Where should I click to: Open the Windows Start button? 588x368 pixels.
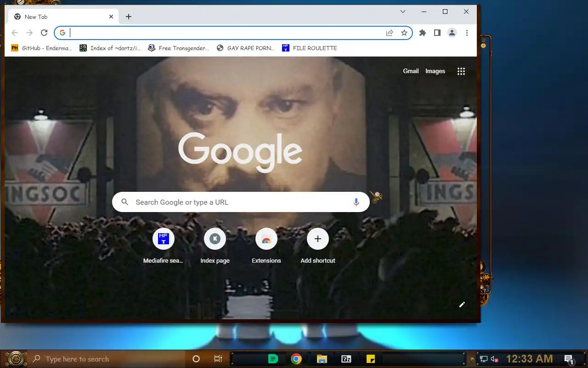(16, 359)
